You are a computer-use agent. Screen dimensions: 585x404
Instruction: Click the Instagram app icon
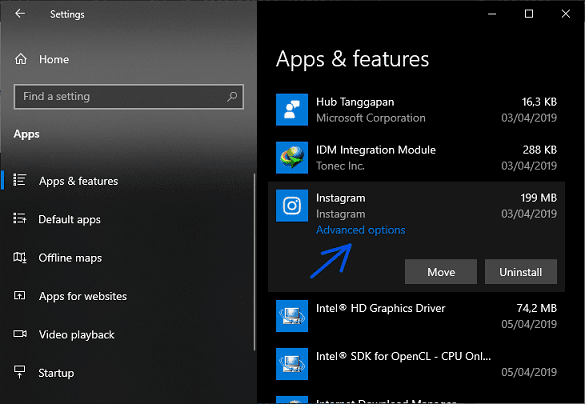coord(292,206)
